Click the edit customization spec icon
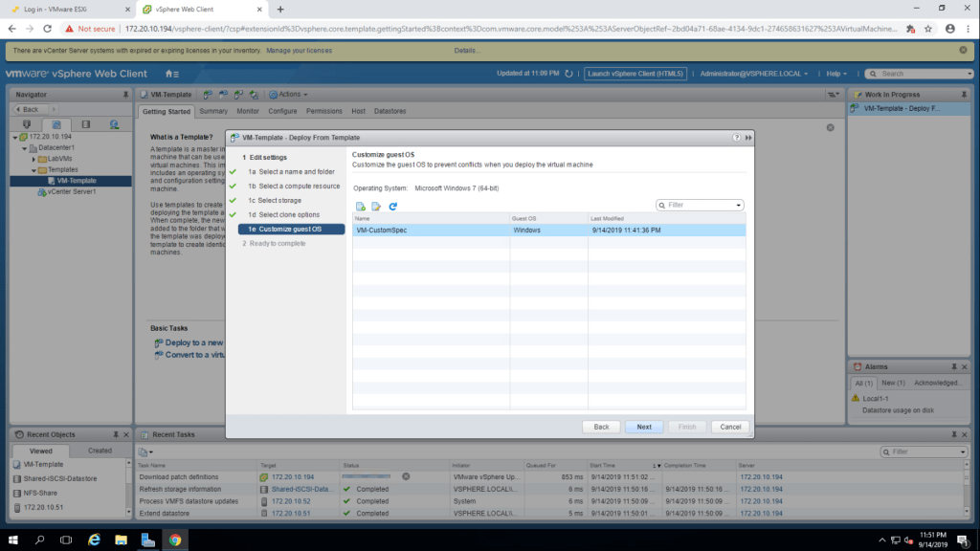Screen dimensions: 980x551 click(376, 206)
